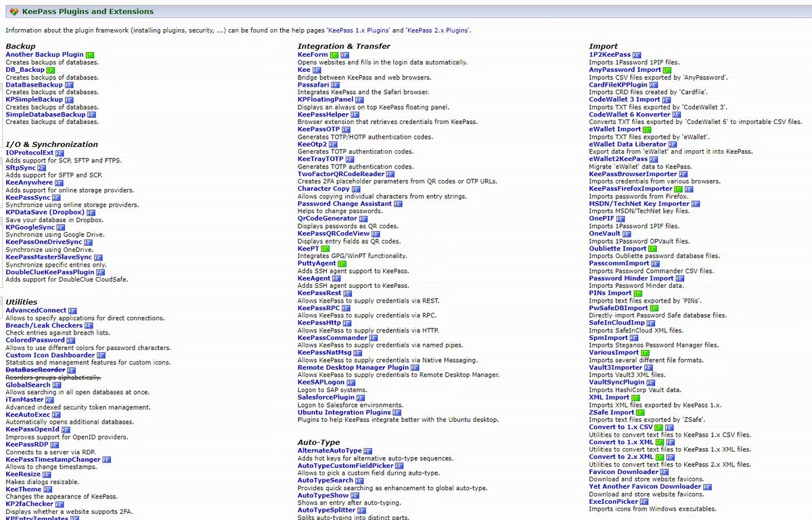Open the 'KeePass 2.x Plugins' help link
Screen dimensions: 812x520
pos(437,30)
